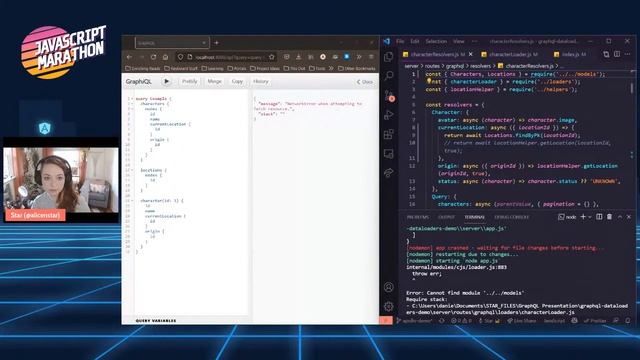Focus the localhost address bar
This screenshot has height=360, width=640.
pyautogui.click(x=227, y=57)
